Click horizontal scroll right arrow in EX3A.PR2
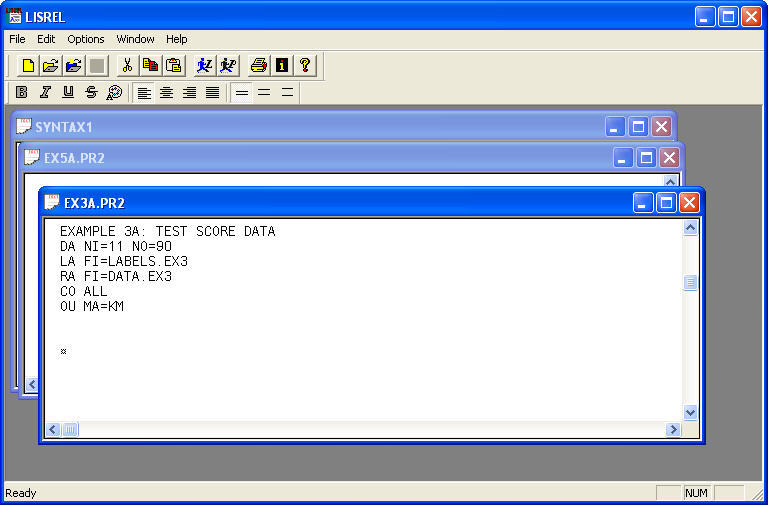768x505 pixels. (673, 430)
